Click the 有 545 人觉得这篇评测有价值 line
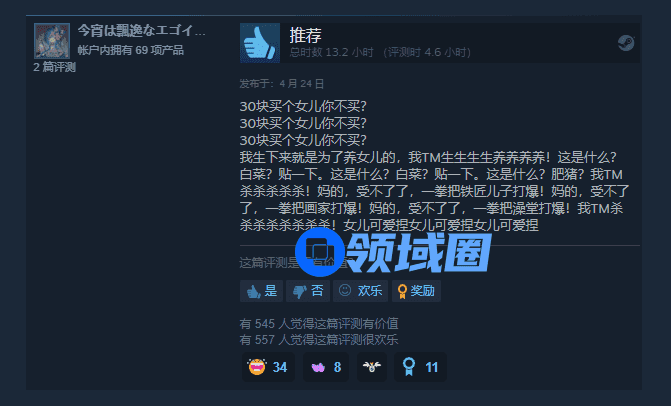The image size is (671, 406). [319, 323]
